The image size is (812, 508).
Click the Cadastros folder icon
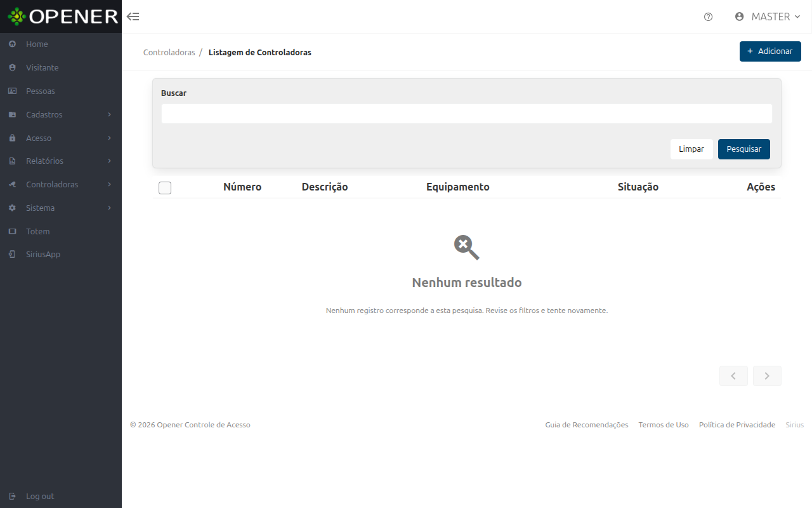pyautogui.click(x=12, y=115)
